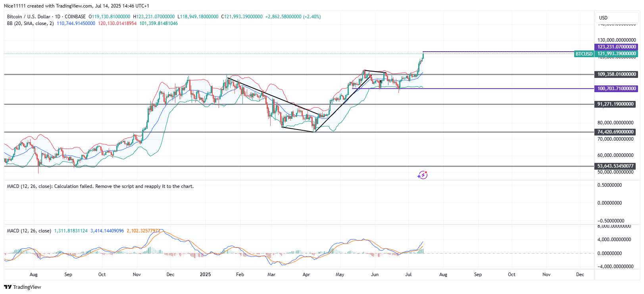Click the blue BB basis value 110,744.91450000
The height and width of the screenshot is (294, 644).
(76, 23)
